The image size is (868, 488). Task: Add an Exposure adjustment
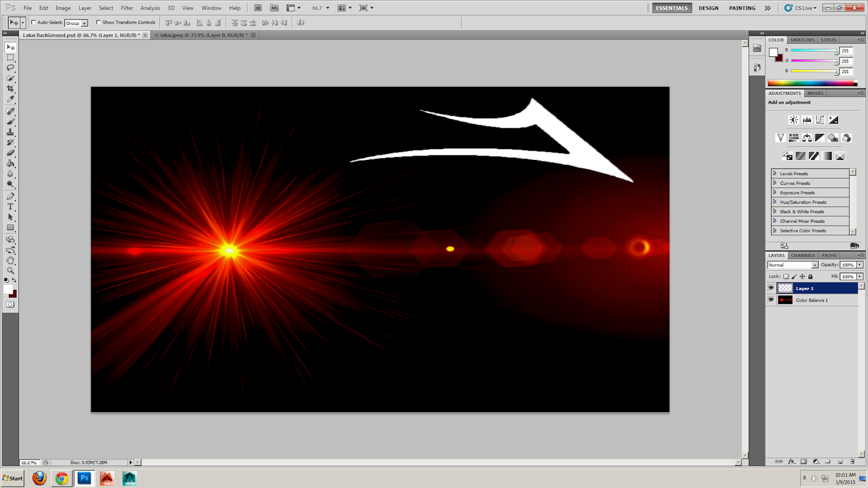(833, 120)
